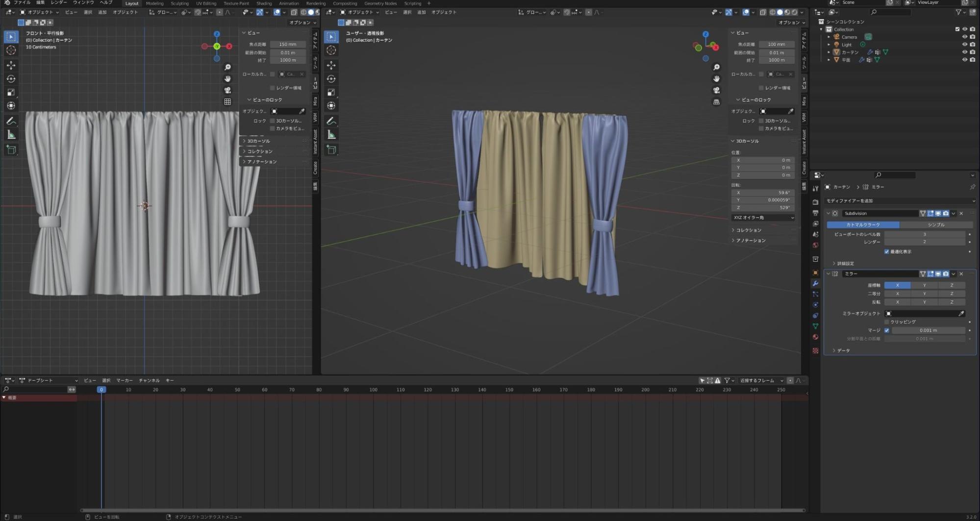This screenshot has width=980, height=521.
Task: Select the Transform tool in left viewport
Action: pos(11,105)
